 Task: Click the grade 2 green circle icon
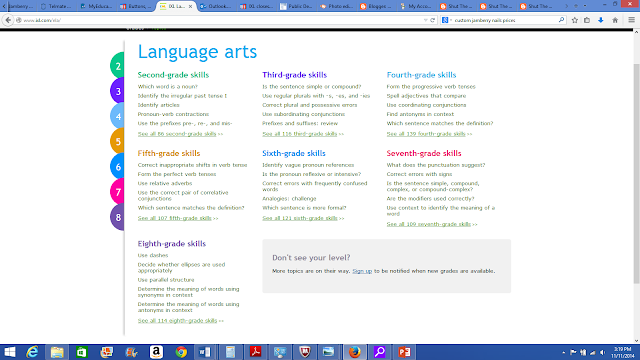point(117,65)
